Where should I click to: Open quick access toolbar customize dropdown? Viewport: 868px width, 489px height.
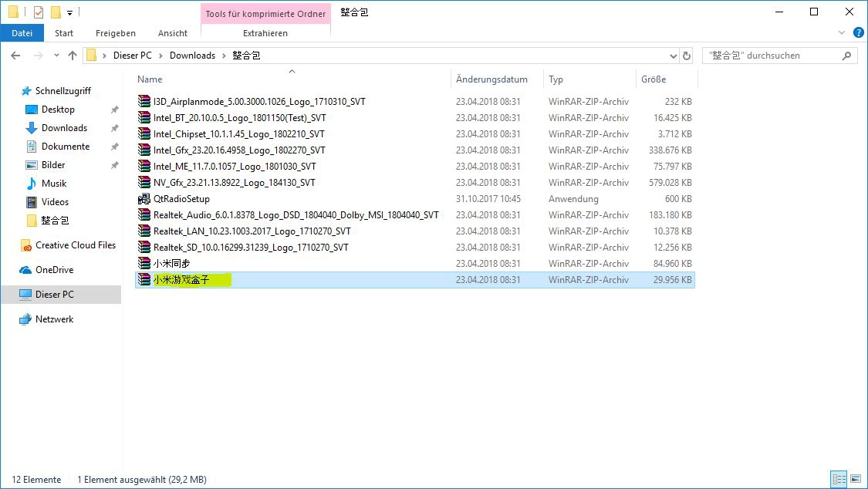click(x=69, y=12)
